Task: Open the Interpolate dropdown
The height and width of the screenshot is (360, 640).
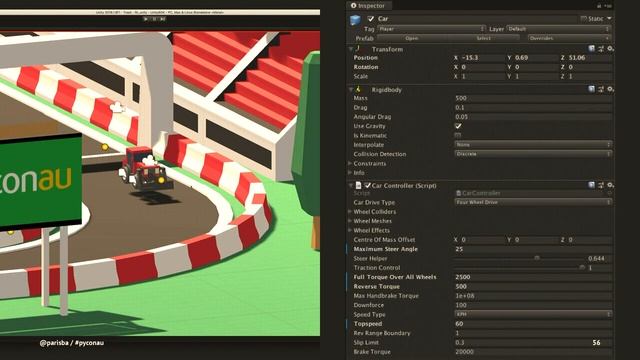Action: (533, 145)
